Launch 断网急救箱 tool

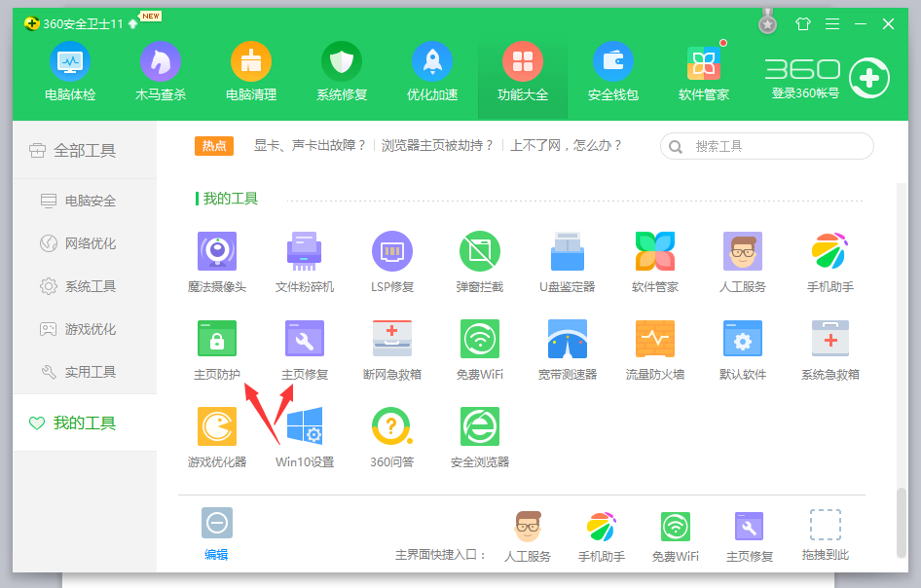click(x=391, y=349)
